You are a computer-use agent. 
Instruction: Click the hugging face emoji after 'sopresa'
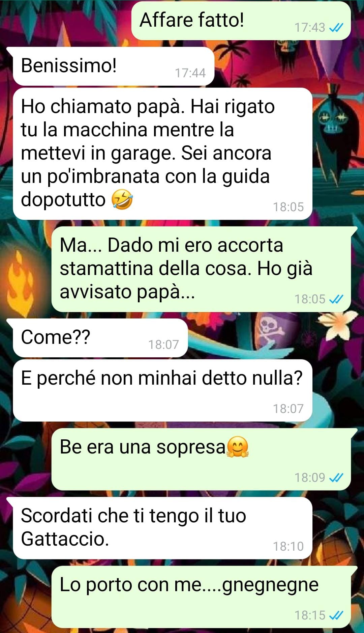pos(238,447)
